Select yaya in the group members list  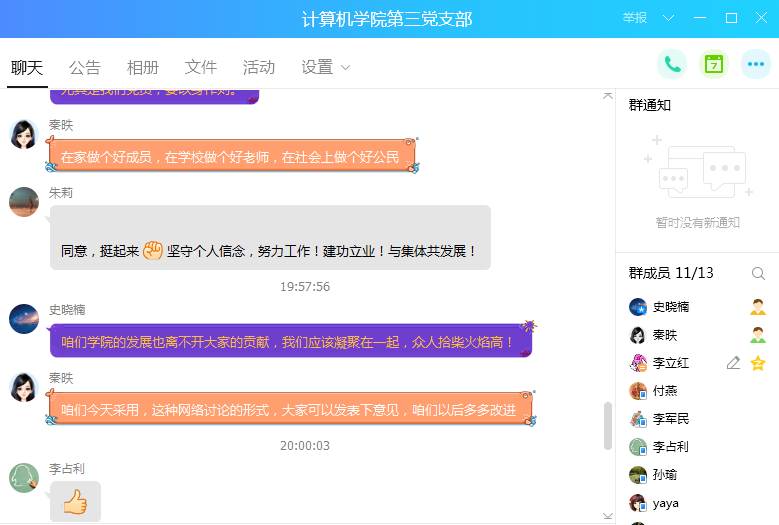[x=665, y=503]
